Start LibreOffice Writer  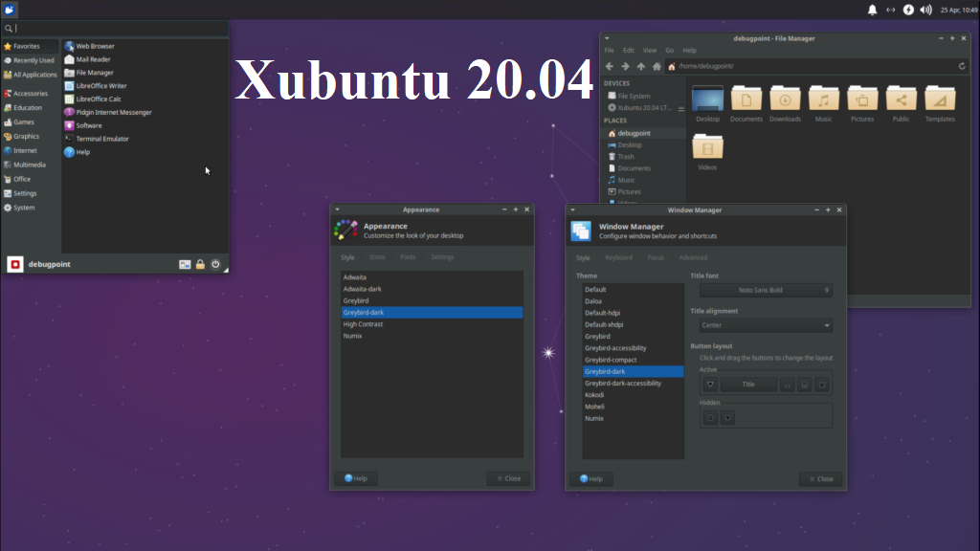pos(96,85)
